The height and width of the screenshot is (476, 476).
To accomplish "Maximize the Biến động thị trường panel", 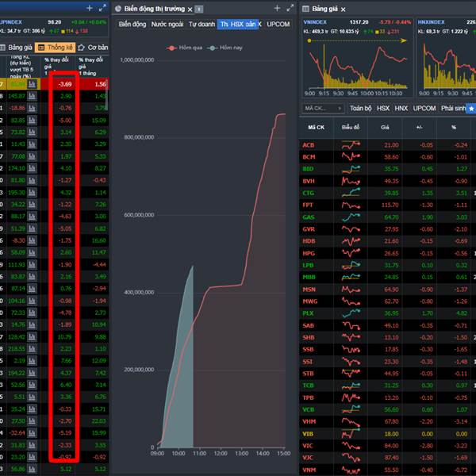I will click(290, 8).
